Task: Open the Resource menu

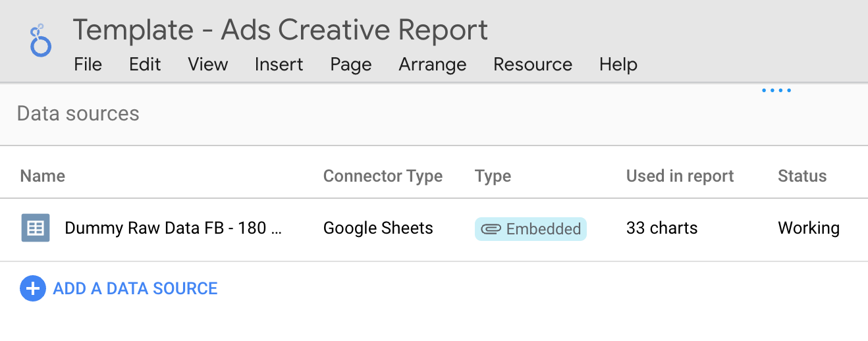Action: point(533,65)
